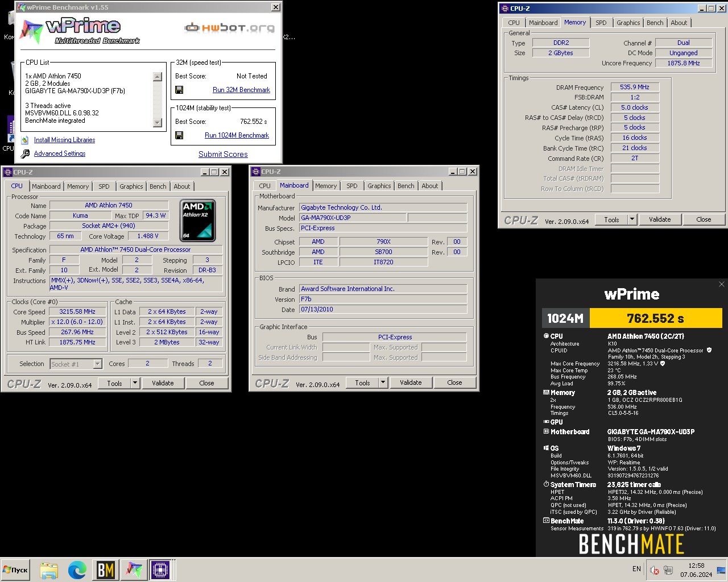Click the shield icon beside the CPUID processor name

click(x=709, y=350)
